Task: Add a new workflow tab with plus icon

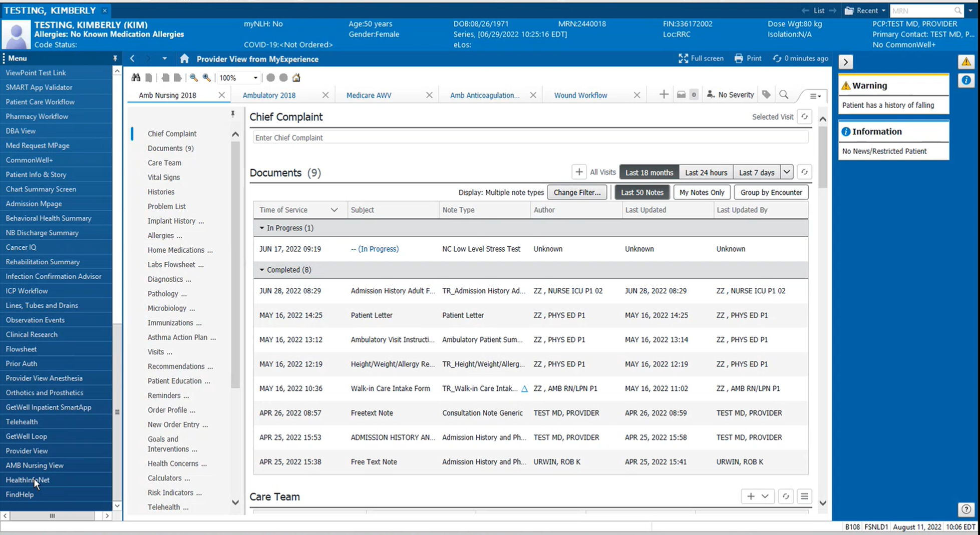Action: click(x=664, y=95)
